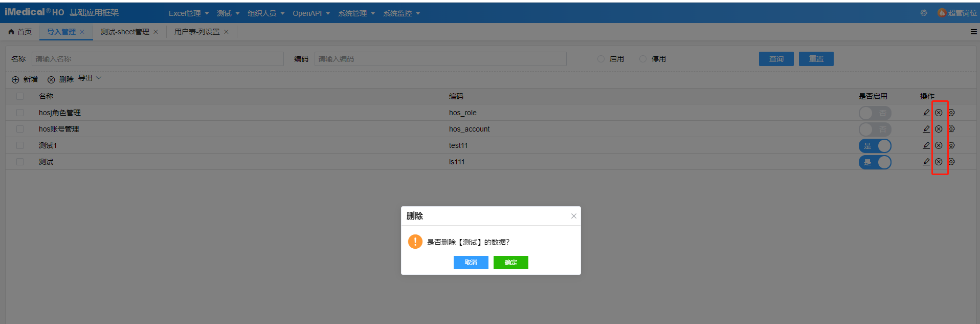The image size is (980, 324).
Task: Click the settings gear icon in top header
Action: pyautogui.click(x=924, y=13)
